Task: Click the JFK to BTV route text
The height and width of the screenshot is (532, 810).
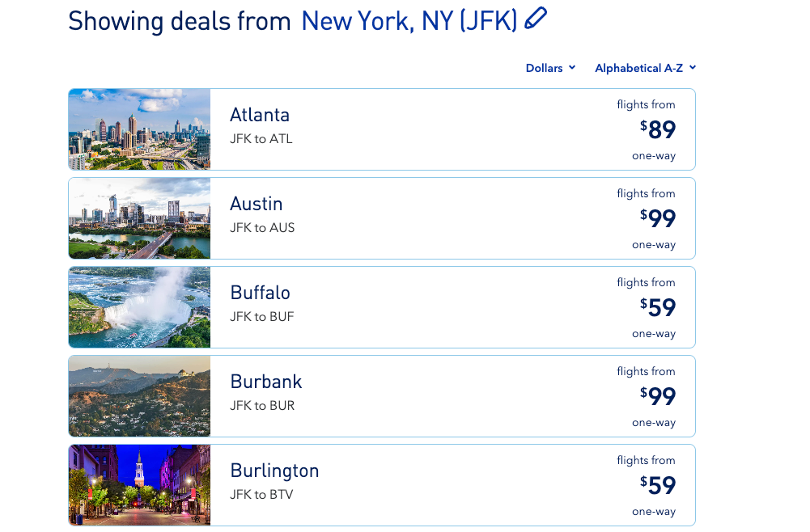Action: [x=261, y=494]
